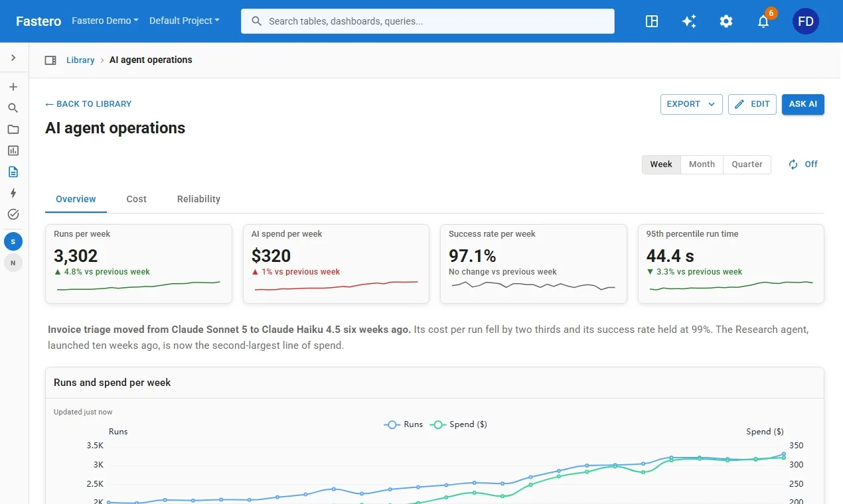
Task: Switch to the Cost tab
Action: [x=137, y=199]
